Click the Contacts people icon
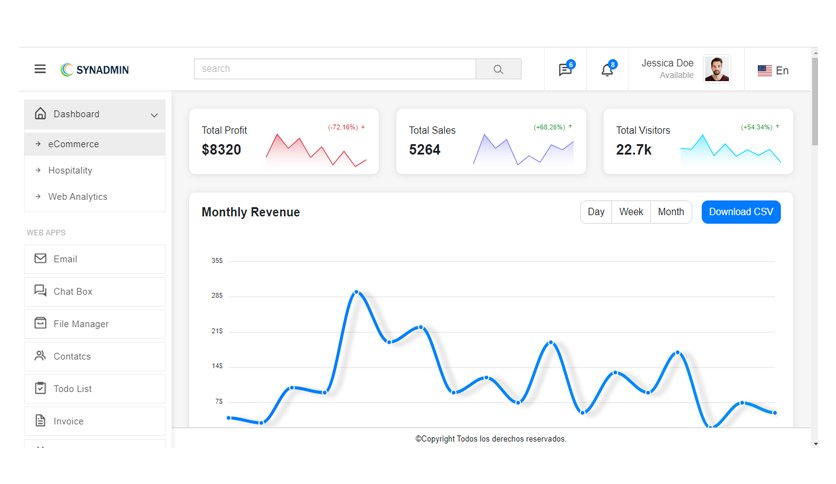836x484 pixels. pos(41,356)
